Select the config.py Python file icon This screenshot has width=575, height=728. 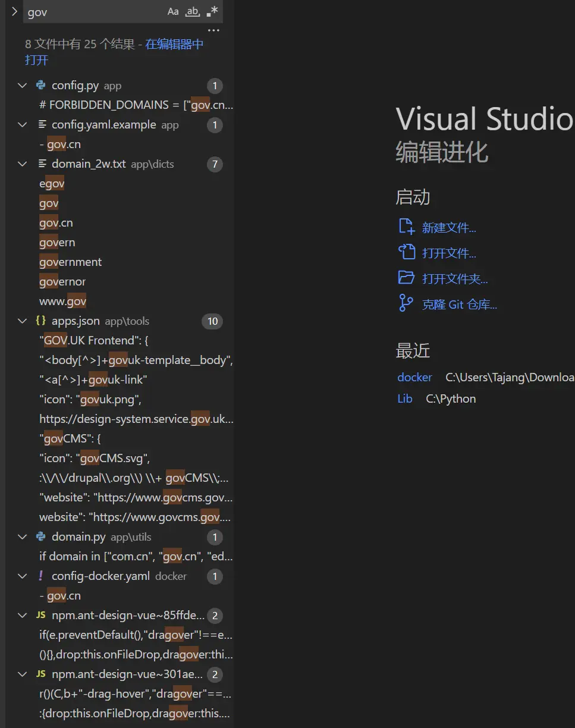tap(41, 86)
